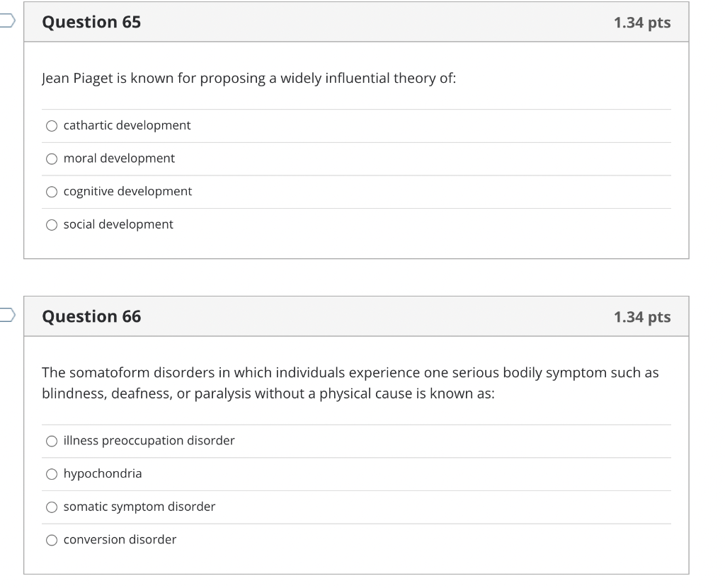
Task: Click the 'cognitive development' answer label text
Action: click(127, 191)
